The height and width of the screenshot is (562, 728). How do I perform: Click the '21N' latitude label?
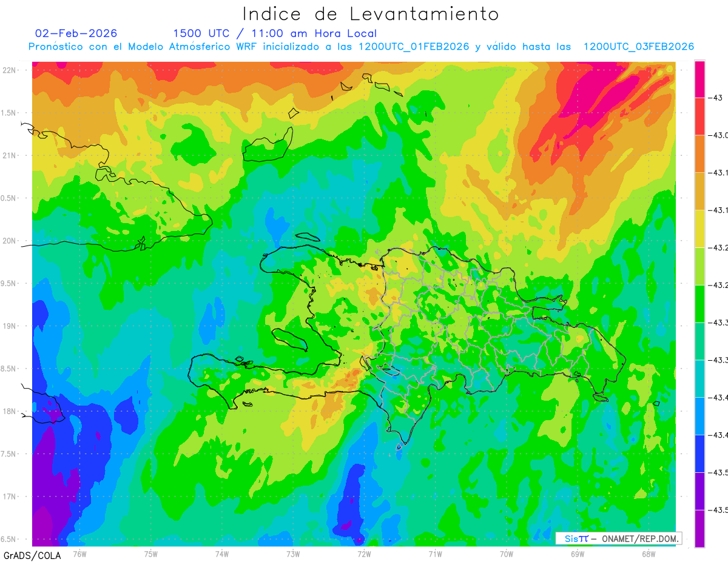click(x=10, y=155)
